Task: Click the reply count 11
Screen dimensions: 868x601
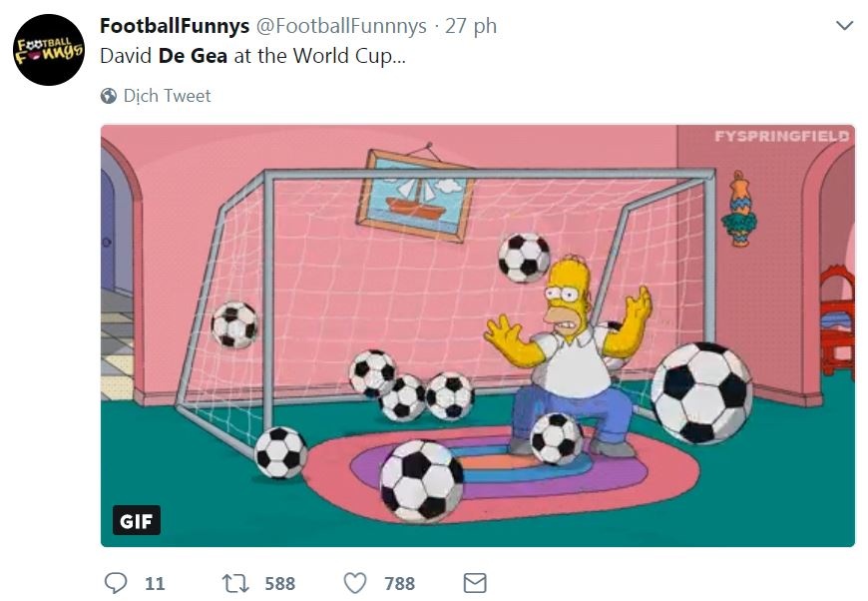Action: pos(155,583)
